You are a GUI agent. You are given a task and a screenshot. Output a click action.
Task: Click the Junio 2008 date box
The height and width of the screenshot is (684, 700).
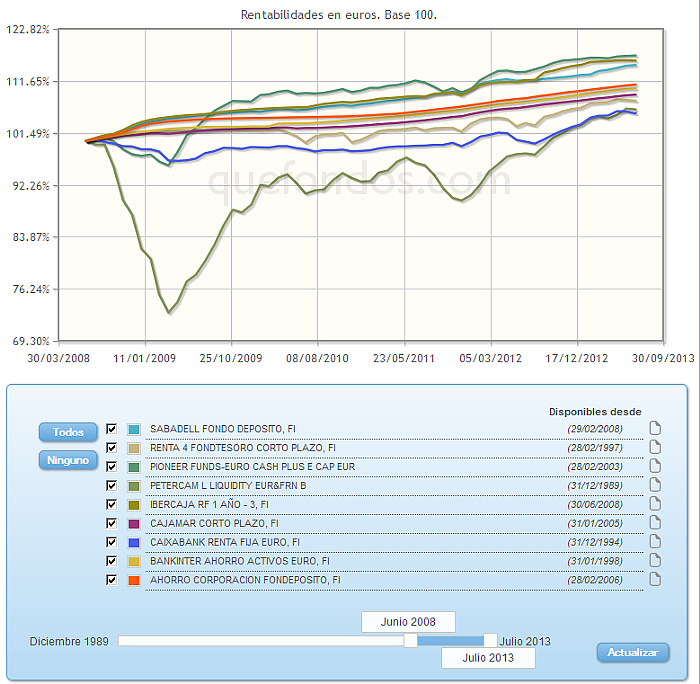tap(408, 622)
